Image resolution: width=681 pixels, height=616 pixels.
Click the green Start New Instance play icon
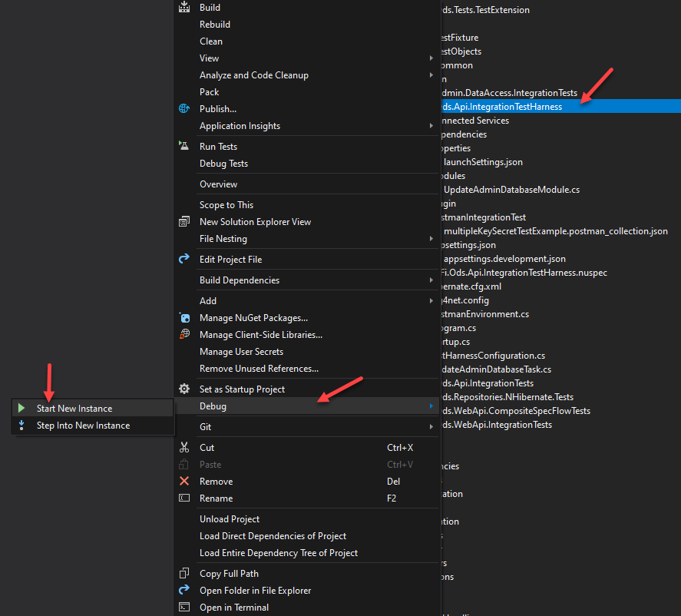coord(21,408)
